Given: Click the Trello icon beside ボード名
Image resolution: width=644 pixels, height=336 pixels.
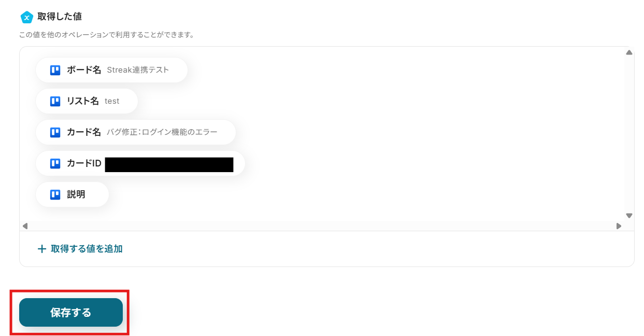Looking at the screenshot, I should point(55,70).
